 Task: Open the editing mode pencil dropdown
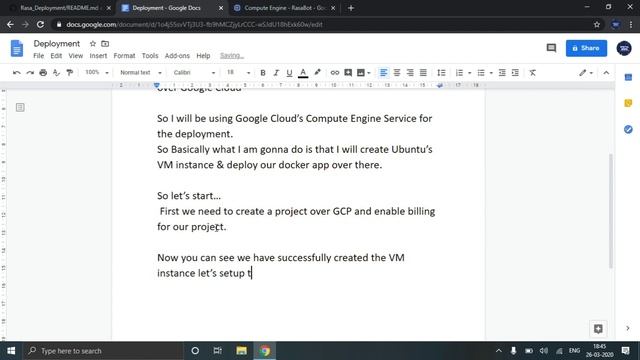(x=586, y=73)
